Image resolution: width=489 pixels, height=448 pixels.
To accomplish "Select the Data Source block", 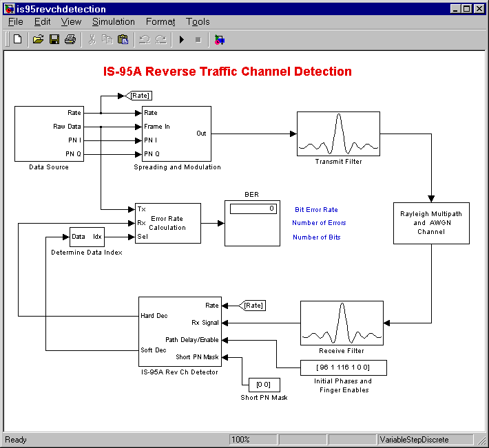I will [49, 134].
